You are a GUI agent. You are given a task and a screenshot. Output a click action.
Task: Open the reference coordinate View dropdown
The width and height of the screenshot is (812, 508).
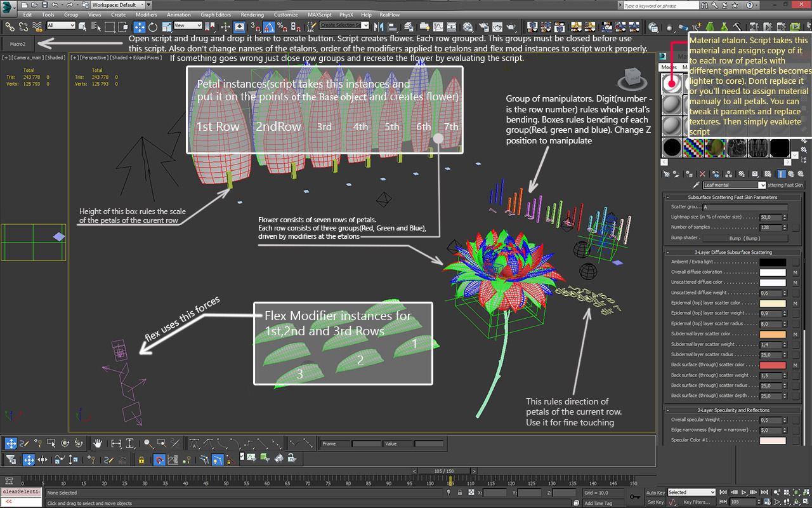pos(188,26)
